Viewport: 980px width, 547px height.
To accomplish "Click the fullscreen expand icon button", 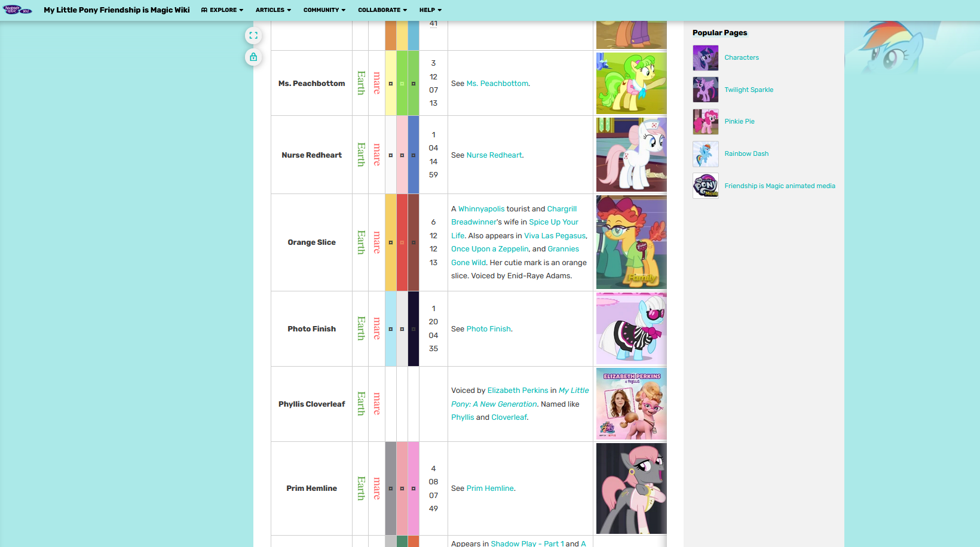I will (x=253, y=36).
